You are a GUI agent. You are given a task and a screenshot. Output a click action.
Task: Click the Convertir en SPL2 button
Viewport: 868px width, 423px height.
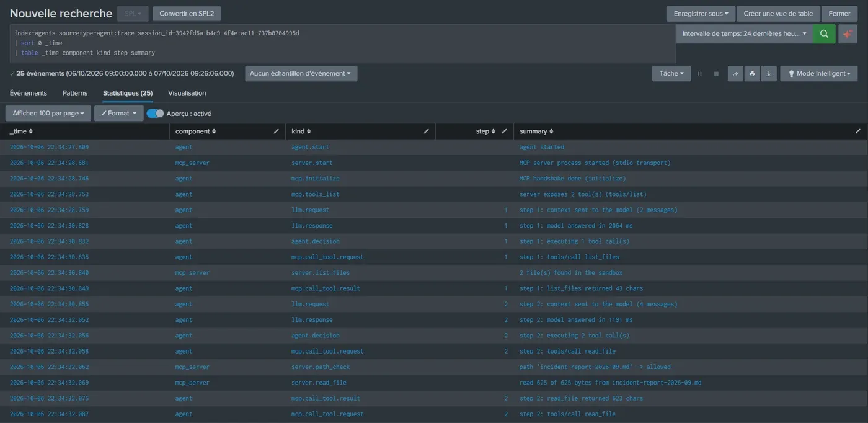(x=187, y=14)
